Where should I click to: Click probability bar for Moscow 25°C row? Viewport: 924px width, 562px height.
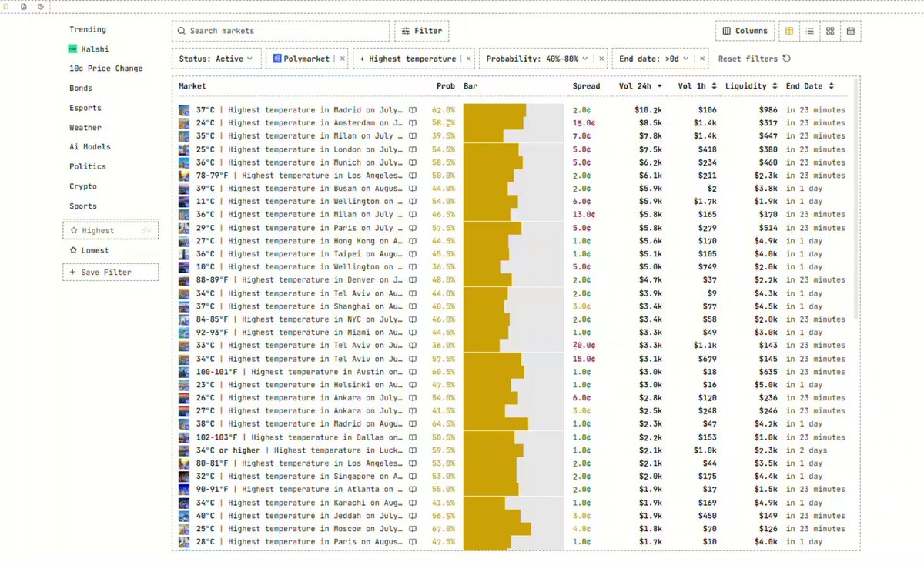tap(514, 529)
